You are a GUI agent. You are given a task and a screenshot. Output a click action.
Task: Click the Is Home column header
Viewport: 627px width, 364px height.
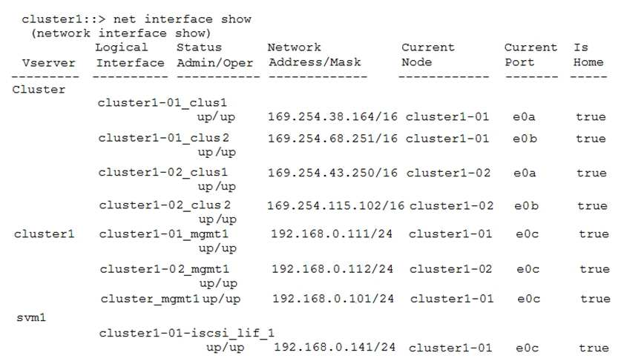[588, 56]
